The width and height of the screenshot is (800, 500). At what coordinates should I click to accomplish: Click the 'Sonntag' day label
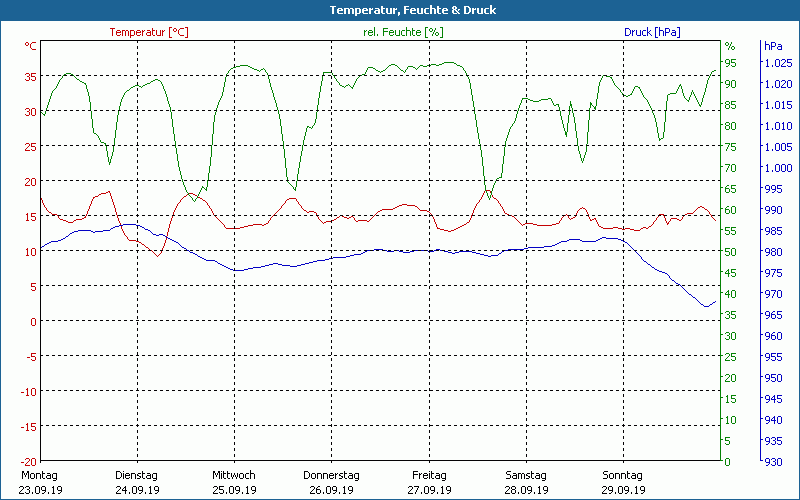(x=622, y=475)
